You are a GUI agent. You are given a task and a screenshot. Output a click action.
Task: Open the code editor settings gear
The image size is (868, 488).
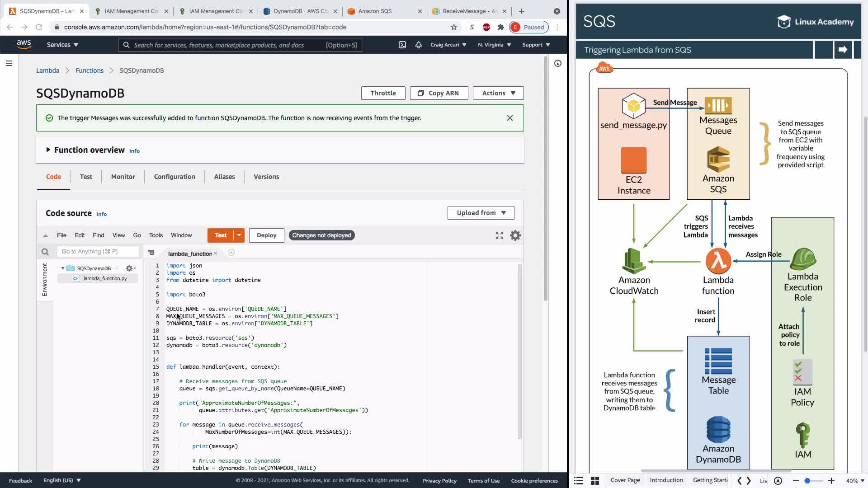(515, 235)
